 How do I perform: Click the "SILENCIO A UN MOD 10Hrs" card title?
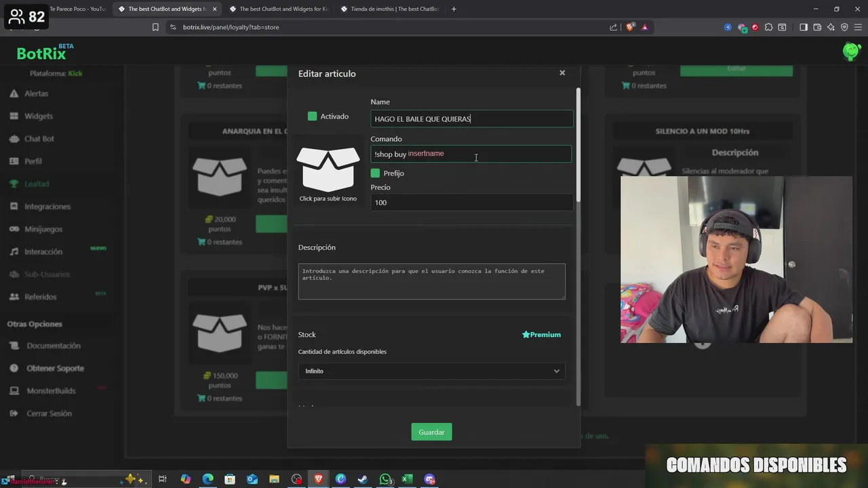pos(702,131)
